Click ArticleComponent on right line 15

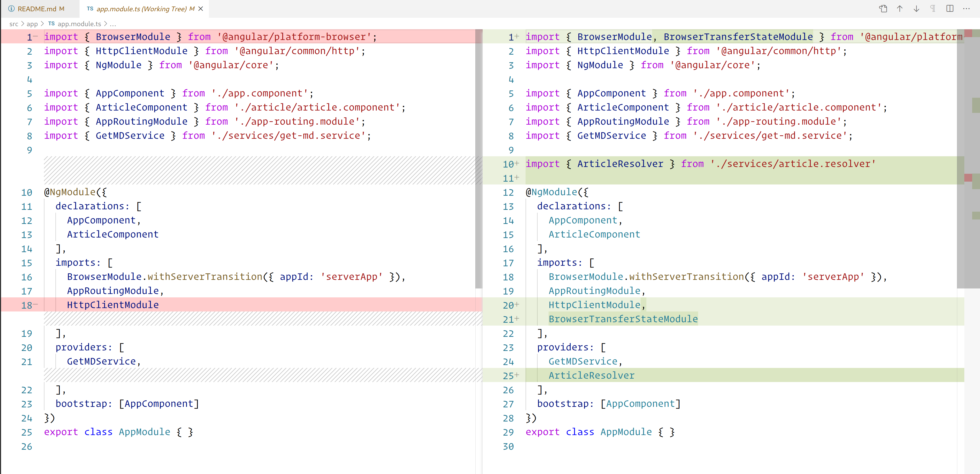(594, 235)
